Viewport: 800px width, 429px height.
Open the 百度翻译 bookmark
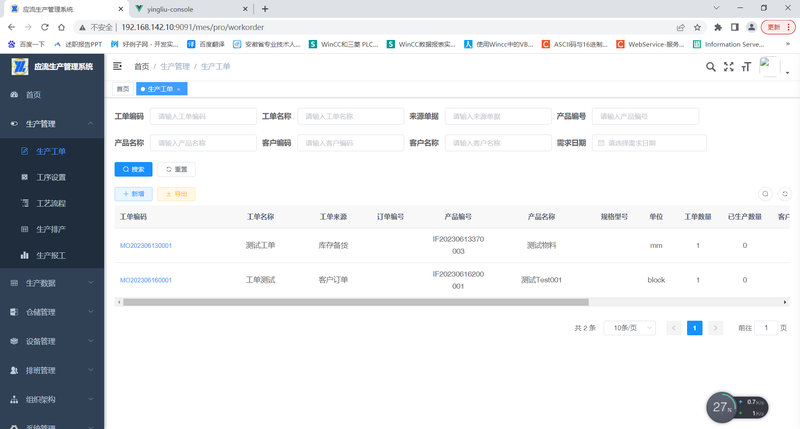(x=206, y=44)
